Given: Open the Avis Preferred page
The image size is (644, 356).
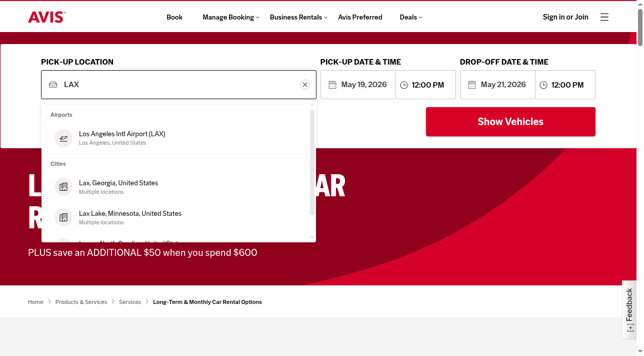Looking at the screenshot, I should point(360,17).
